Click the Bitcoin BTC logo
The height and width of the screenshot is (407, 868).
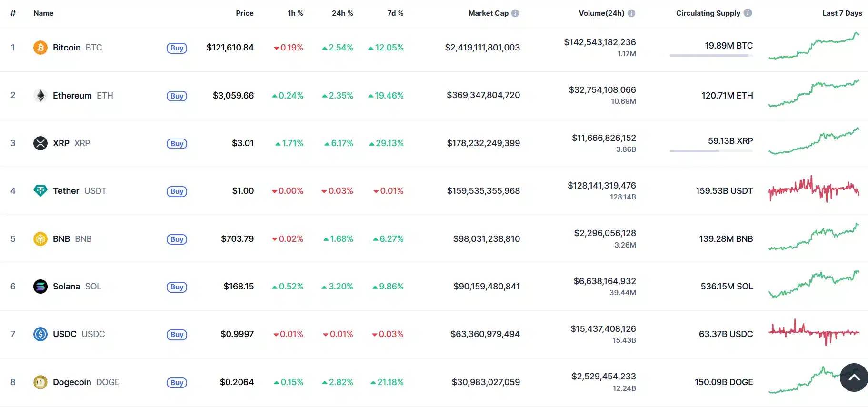[40, 47]
